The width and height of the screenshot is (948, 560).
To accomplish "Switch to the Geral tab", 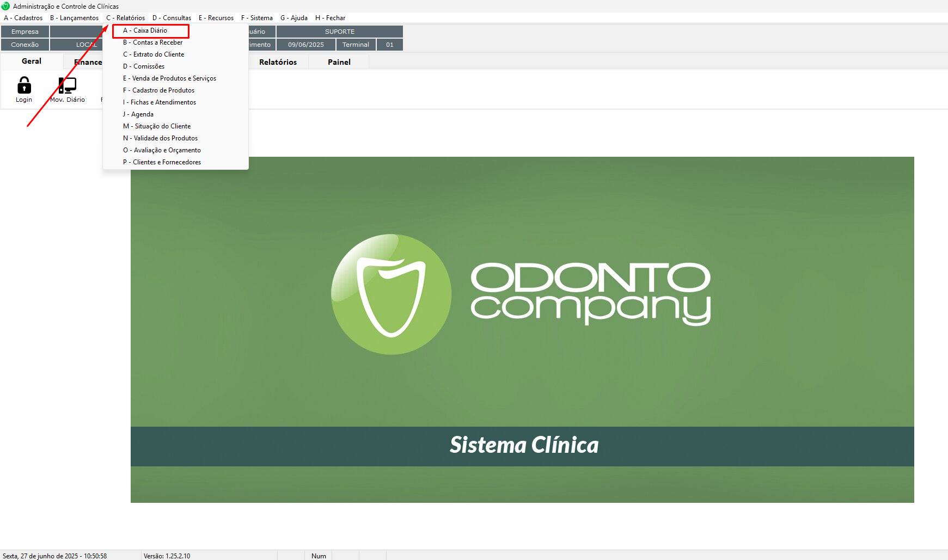I will click(32, 61).
